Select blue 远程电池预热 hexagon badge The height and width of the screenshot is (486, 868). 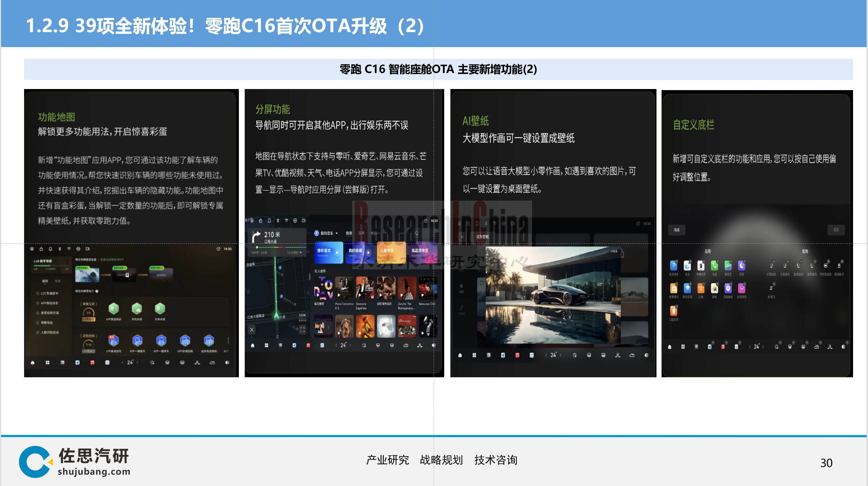point(209,340)
